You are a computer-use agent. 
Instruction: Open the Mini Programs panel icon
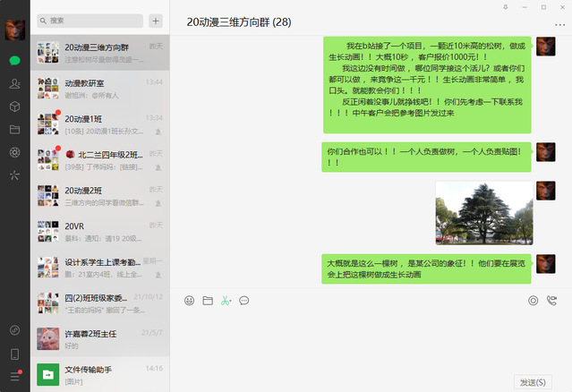pyautogui.click(x=14, y=330)
